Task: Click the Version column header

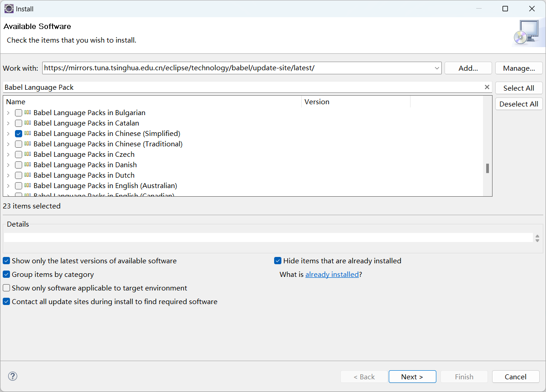Action: (356, 102)
